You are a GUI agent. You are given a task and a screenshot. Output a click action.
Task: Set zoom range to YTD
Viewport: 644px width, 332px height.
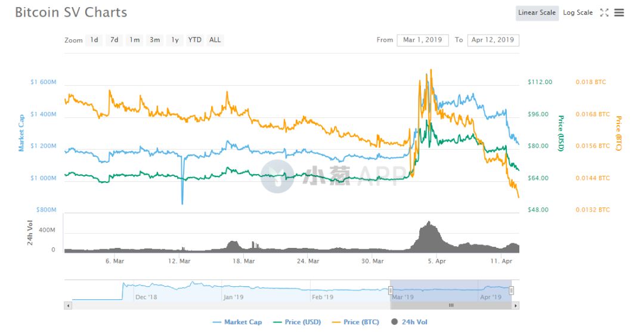(x=194, y=40)
